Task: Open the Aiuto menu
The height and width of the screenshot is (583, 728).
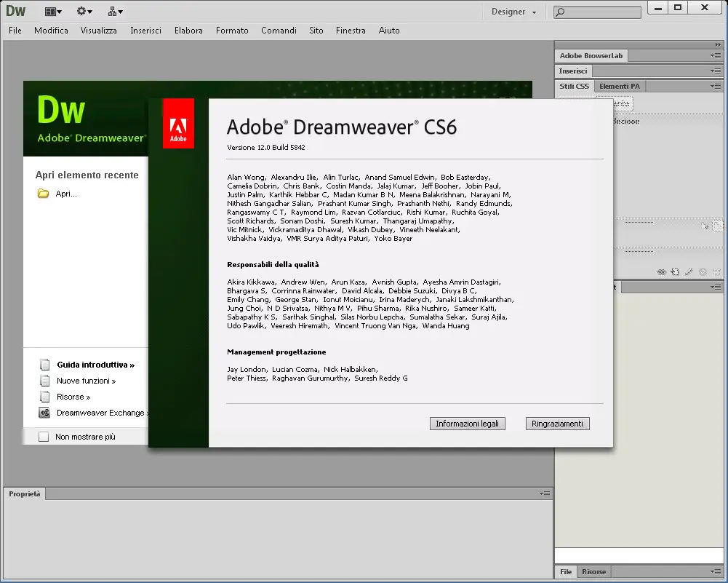Action: (389, 30)
